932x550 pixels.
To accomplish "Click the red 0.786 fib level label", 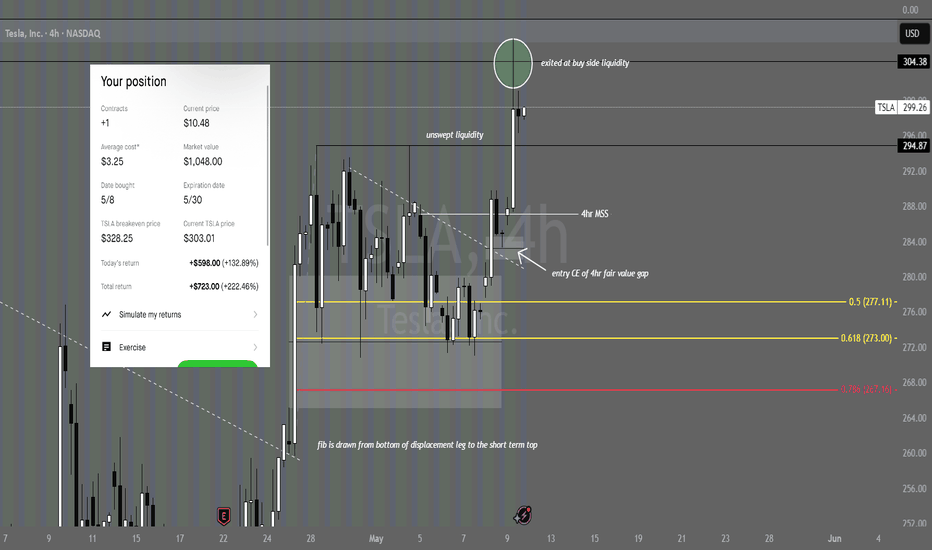I will (866, 389).
